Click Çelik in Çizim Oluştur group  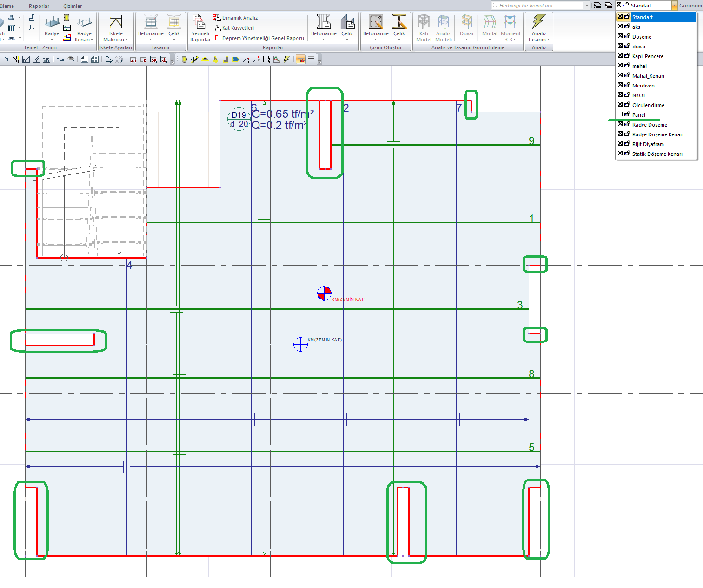tap(399, 26)
